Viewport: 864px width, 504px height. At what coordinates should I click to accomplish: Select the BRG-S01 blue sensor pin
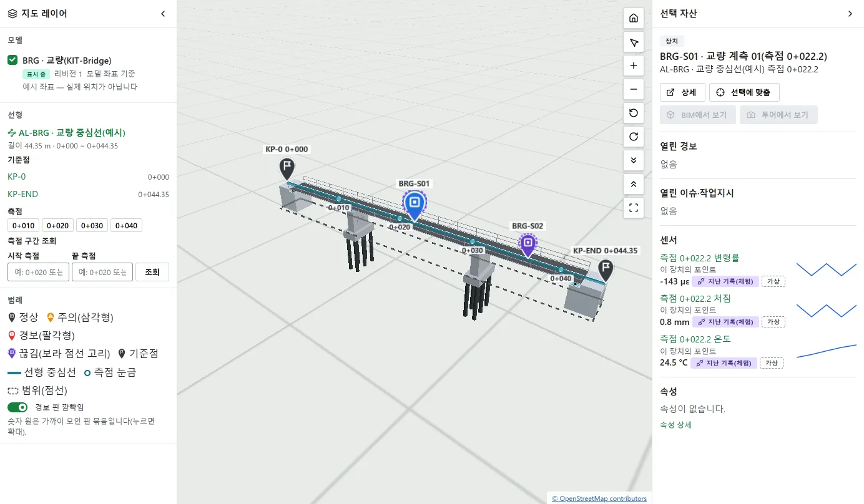click(x=415, y=205)
